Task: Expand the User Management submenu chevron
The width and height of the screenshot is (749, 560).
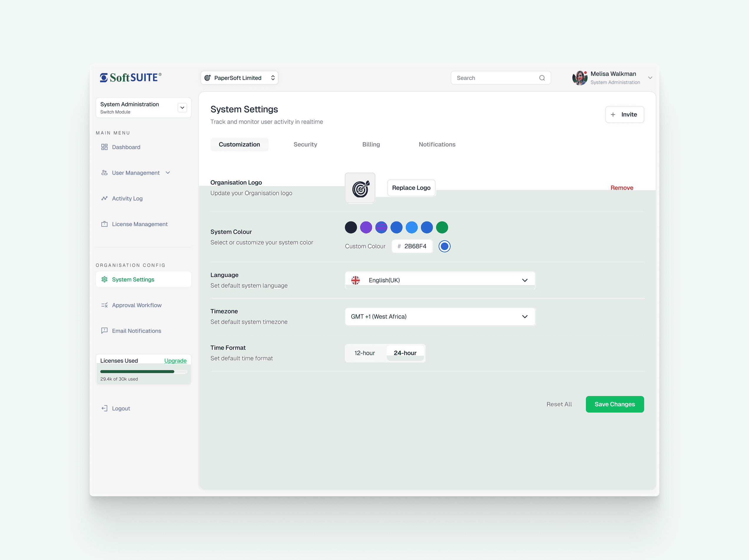Action: pos(168,173)
